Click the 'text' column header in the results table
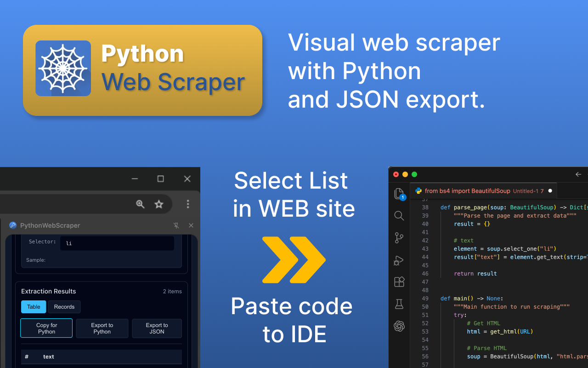Viewport: 588px width, 368px height. [x=49, y=356]
